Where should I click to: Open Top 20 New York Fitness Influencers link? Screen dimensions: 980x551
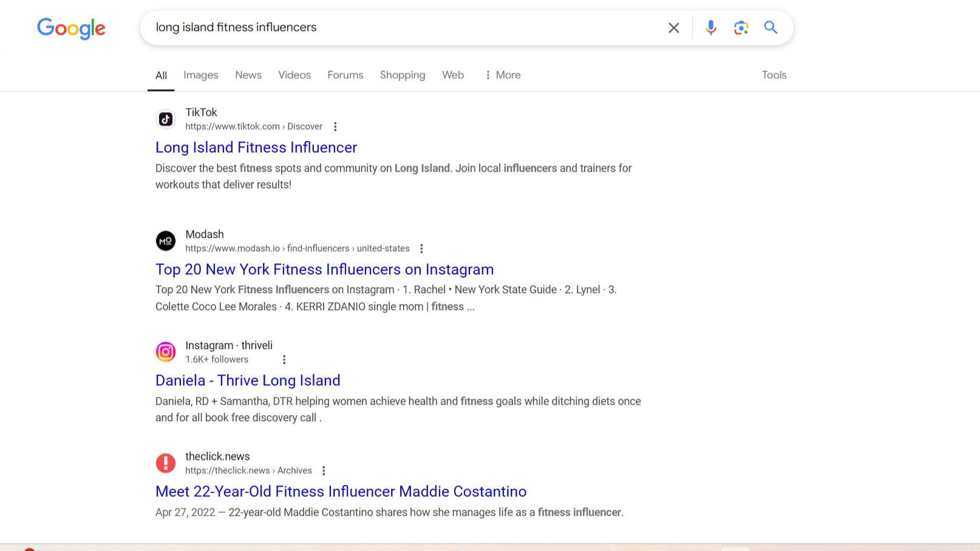325,269
